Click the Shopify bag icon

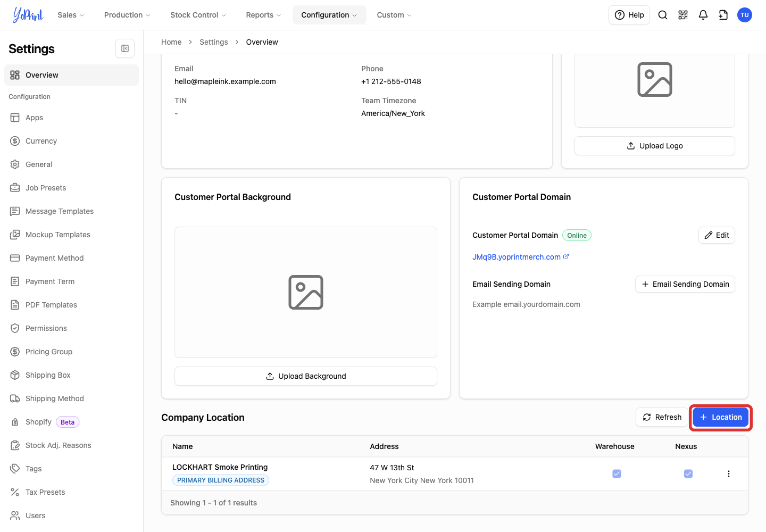click(x=15, y=422)
